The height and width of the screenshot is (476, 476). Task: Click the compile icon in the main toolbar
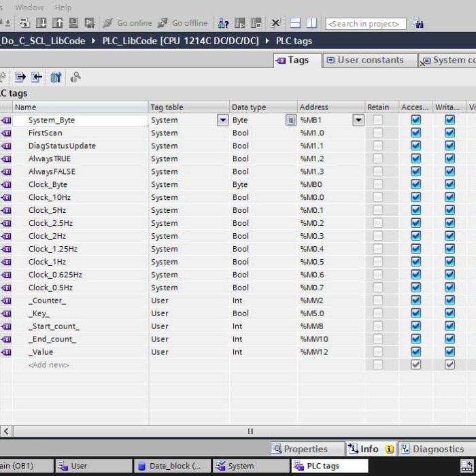point(25,23)
